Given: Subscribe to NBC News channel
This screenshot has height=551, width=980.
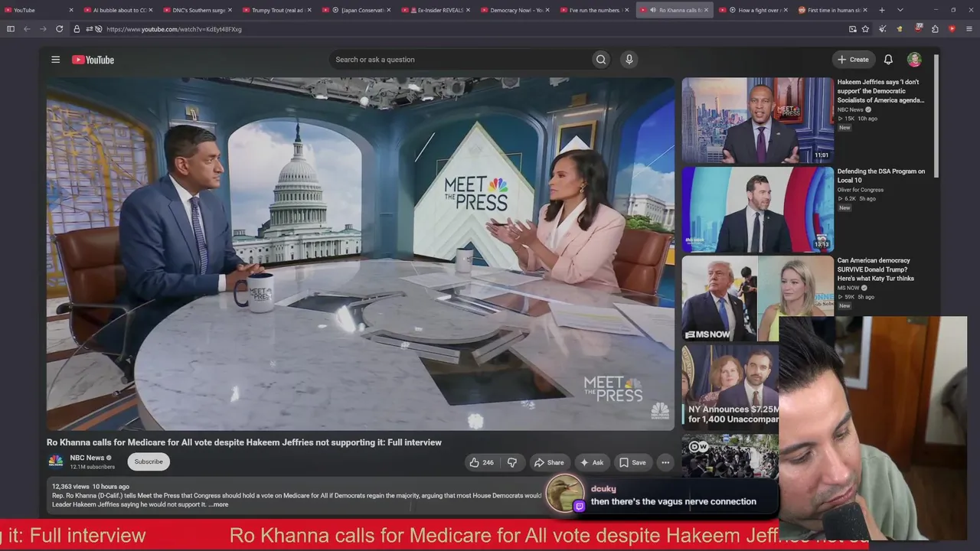Looking at the screenshot, I should point(149,461).
